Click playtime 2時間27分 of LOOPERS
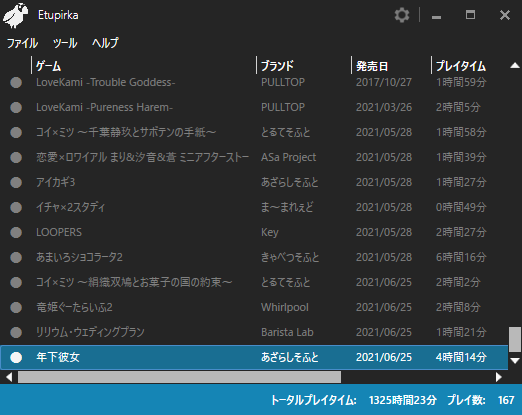This screenshot has height=415, width=522. 461,232
